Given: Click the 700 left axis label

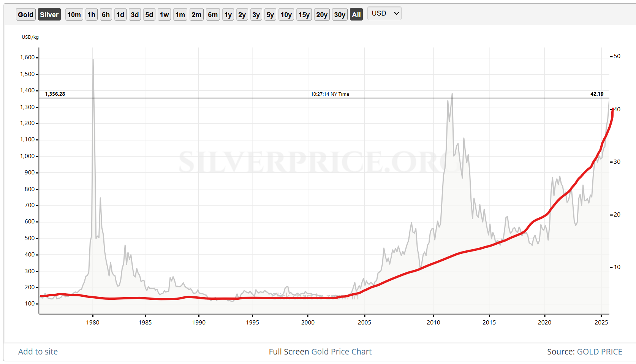Looking at the screenshot, I should [30, 205].
